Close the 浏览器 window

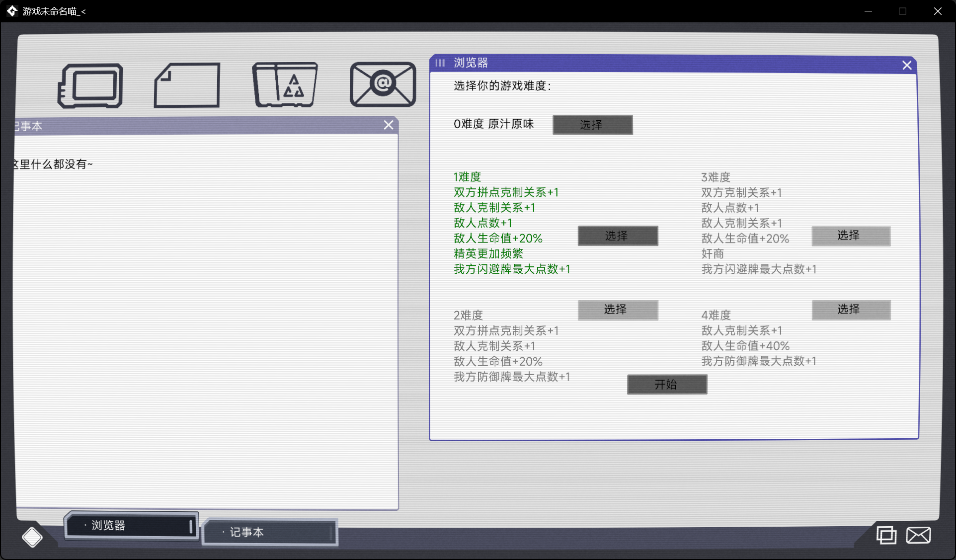(x=906, y=65)
